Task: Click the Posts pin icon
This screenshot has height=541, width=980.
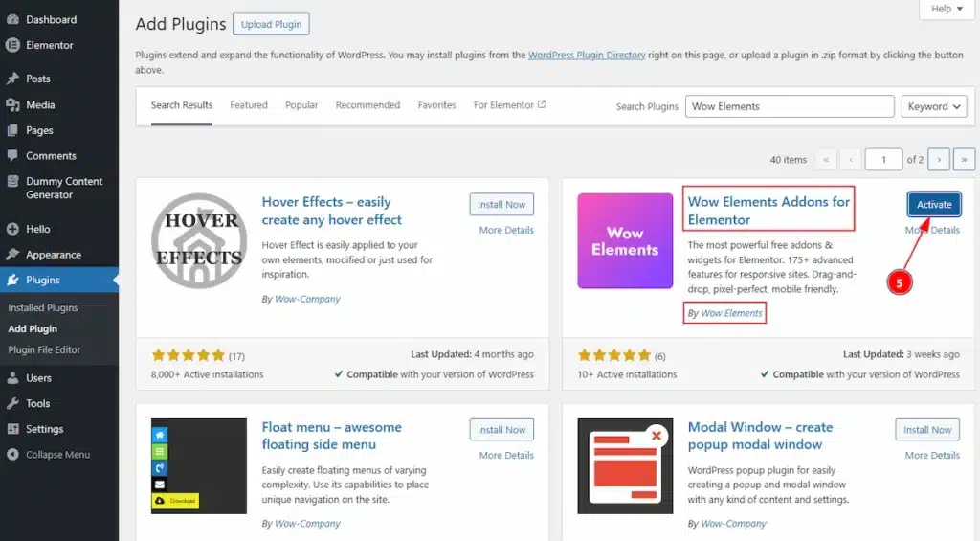Action: [12, 79]
